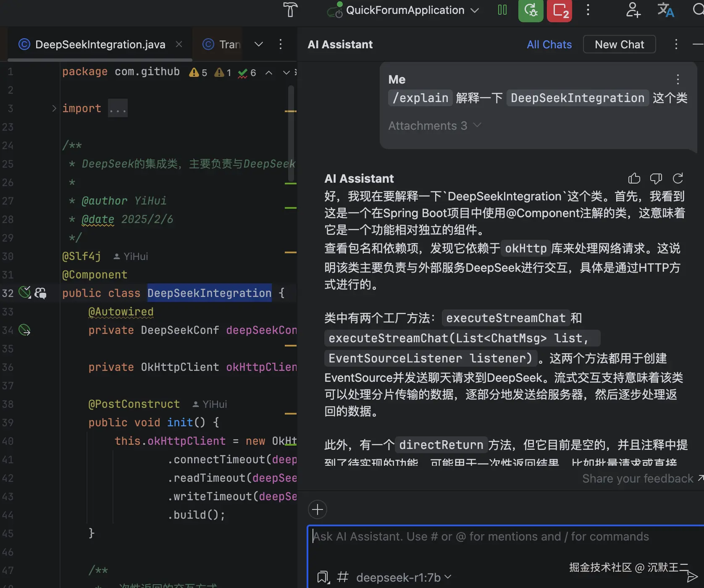Go to next highlighted error
Screen dimensions: 704x588
pos(286,73)
